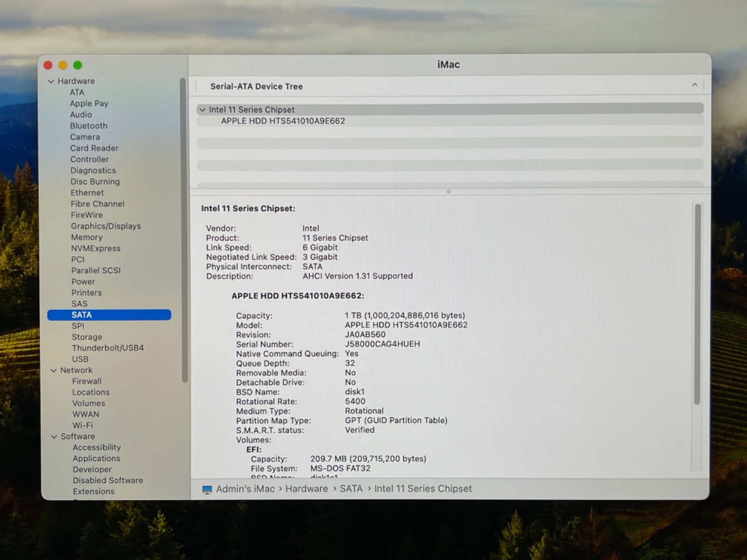
Task: Collapse the Hardware section in sidebar
Action: pos(51,81)
